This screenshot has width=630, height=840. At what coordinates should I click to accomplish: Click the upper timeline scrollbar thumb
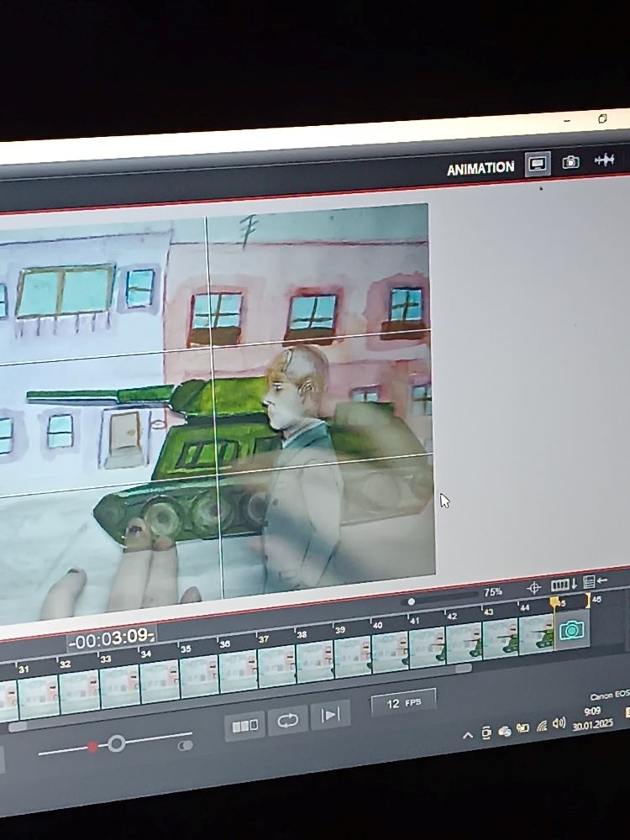point(464,668)
